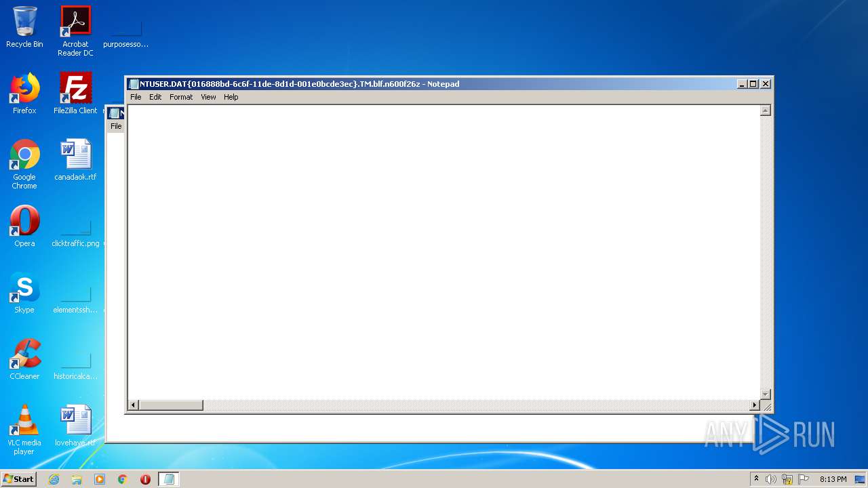Open lovehave.rtf document
Viewport: 868px width, 488px height.
click(x=75, y=426)
